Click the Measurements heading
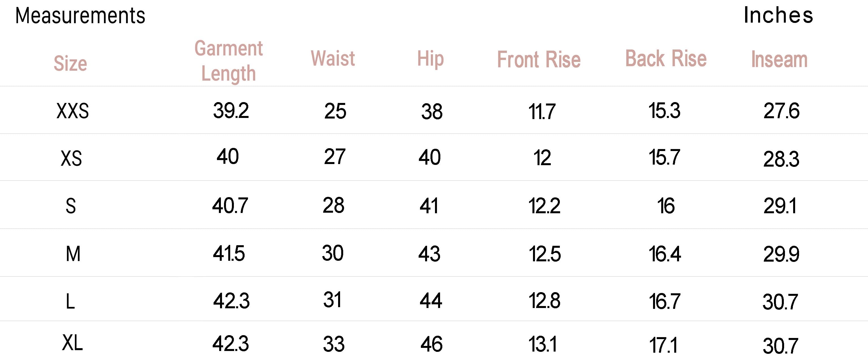The image size is (868, 364). point(80,16)
